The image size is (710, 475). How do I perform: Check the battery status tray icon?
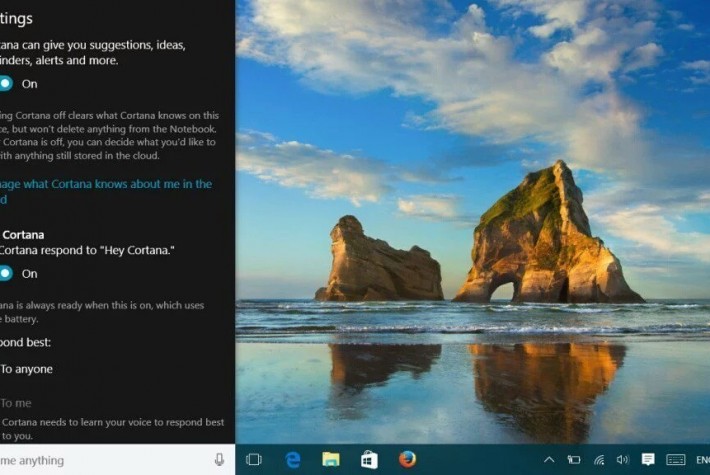(x=574, y=460)
